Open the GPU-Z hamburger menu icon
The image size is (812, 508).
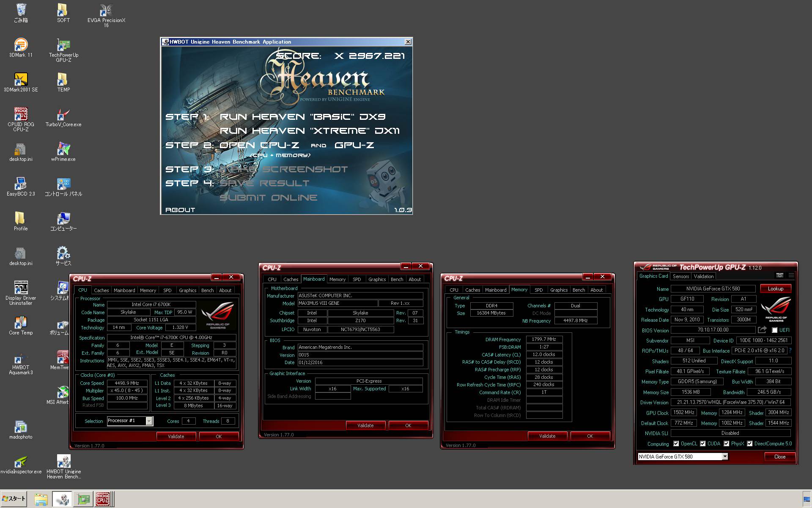791,275
